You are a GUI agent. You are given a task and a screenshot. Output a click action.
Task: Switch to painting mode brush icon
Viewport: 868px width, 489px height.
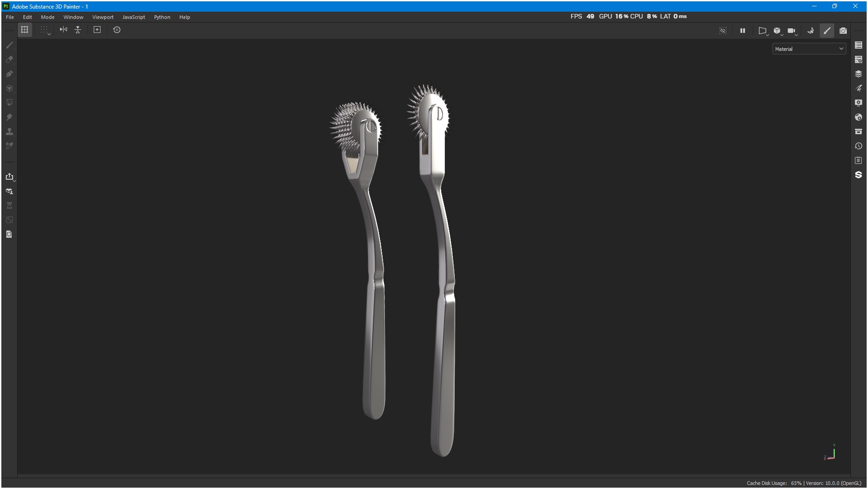click(x=827, y=31)
